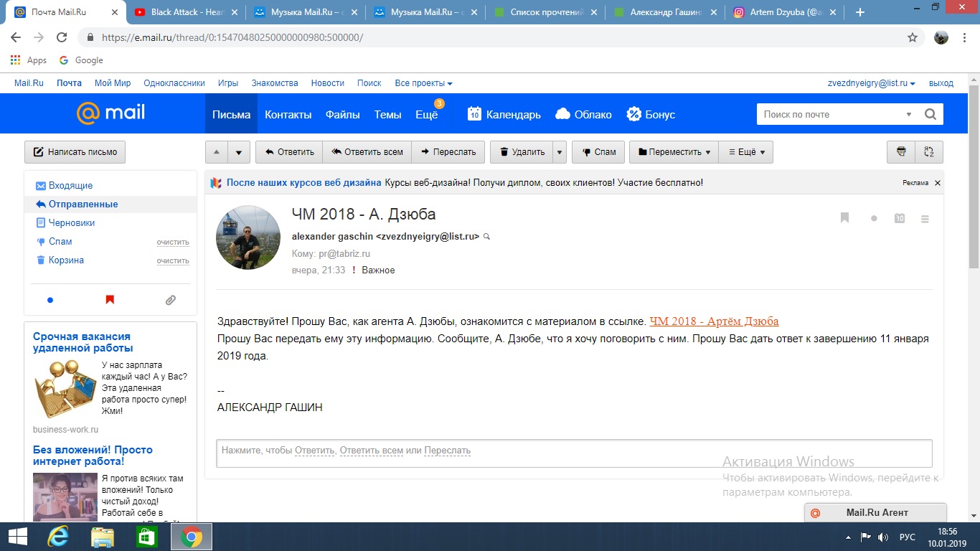Open message options hamburger icon
This screenshot has height=551, width=980.
tap(925, 219)
